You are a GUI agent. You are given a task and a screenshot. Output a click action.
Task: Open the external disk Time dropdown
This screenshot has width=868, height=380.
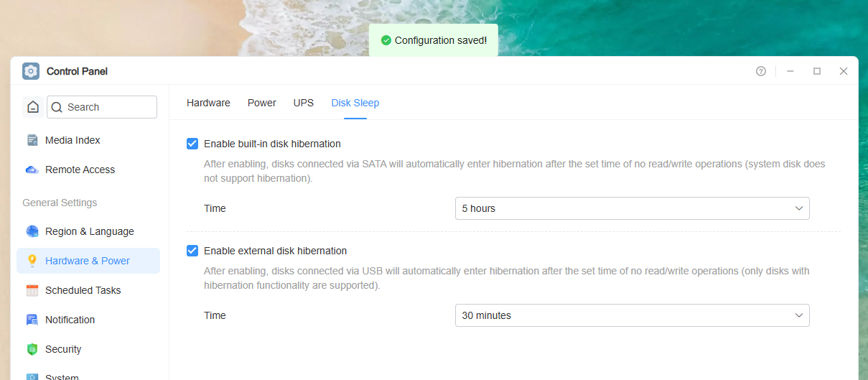(x=632, y=315)
